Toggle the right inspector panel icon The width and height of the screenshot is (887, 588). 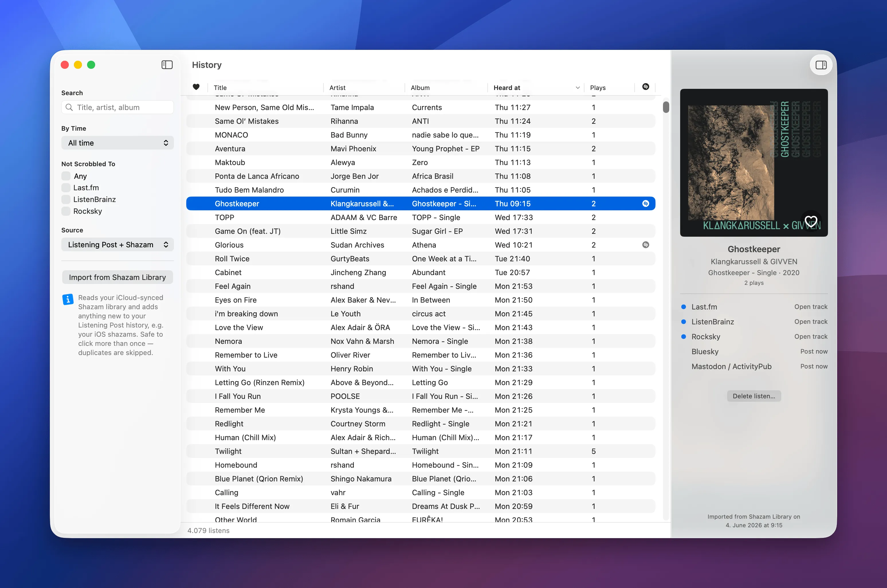tap(821, 65)
